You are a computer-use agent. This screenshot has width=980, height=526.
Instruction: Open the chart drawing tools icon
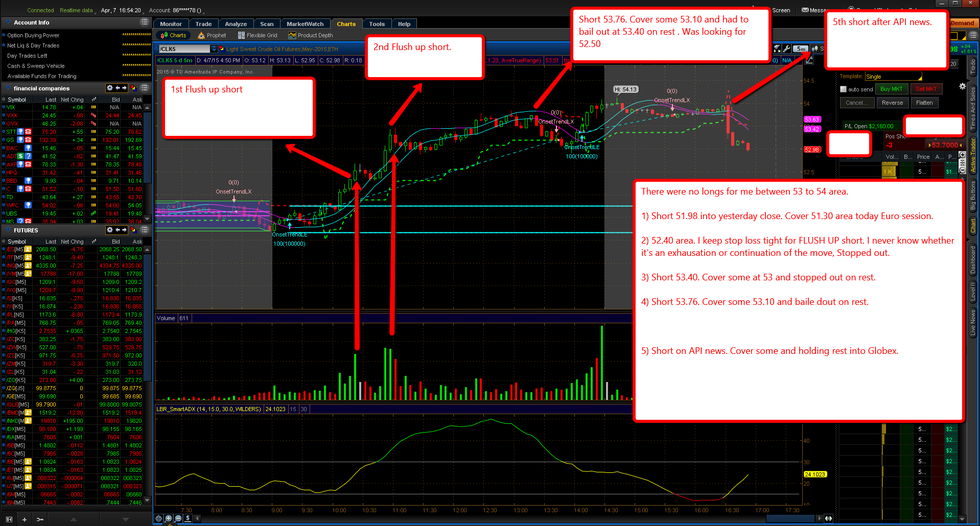pyautogui.click(x=777, y=49)
